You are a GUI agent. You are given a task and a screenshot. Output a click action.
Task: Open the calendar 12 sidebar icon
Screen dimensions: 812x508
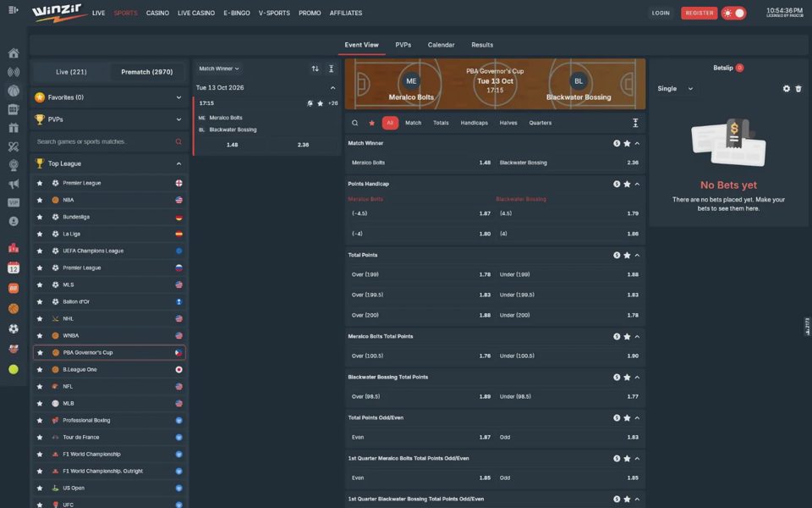click(x=14, y=268)
